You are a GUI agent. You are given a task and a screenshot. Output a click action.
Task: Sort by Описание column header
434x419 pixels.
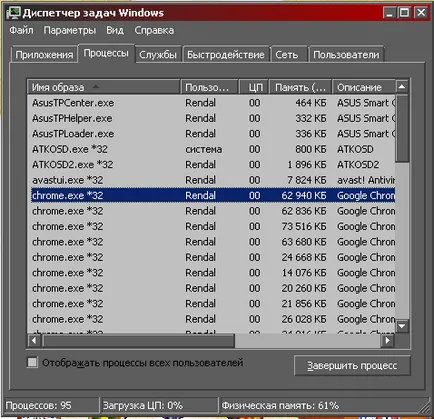pyautogui.click(x=364, y=87)
